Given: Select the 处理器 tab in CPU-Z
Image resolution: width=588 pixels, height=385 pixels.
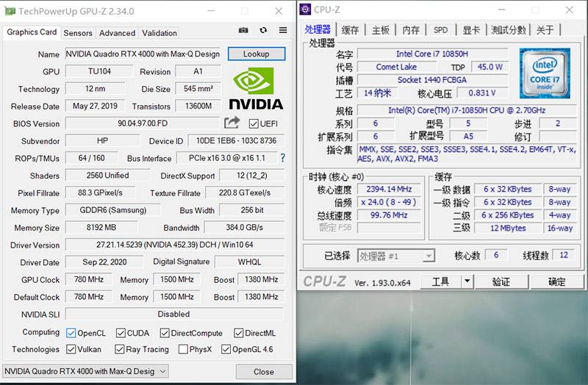Looking at the screenshot, I should 318,29.
